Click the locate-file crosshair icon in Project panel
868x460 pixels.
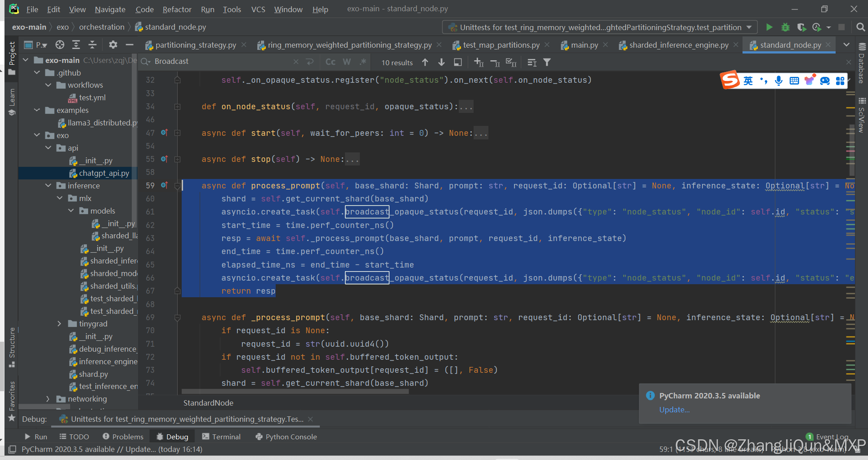(x=60, y=45)
